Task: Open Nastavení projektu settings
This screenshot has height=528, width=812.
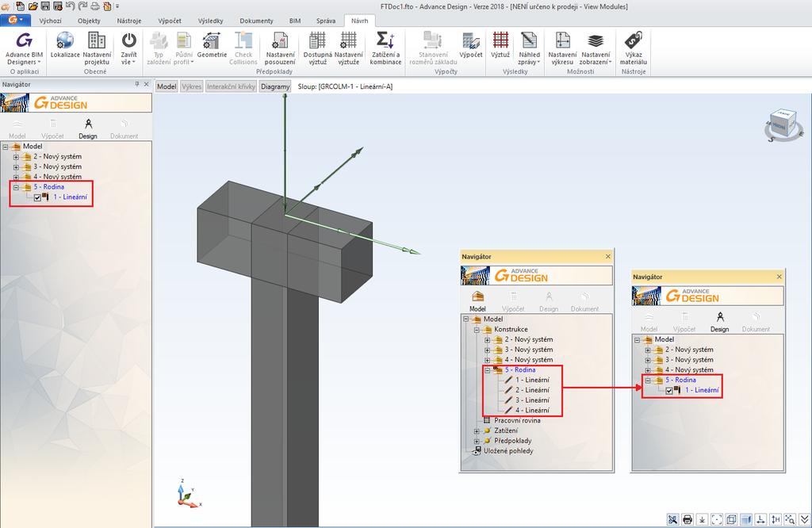Action: tap(97, 48)
